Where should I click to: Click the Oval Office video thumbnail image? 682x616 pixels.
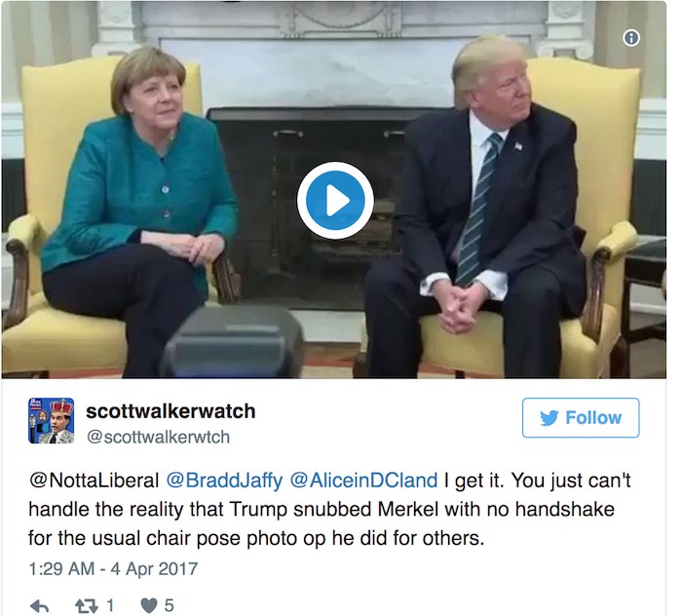(x=333, y=190)
